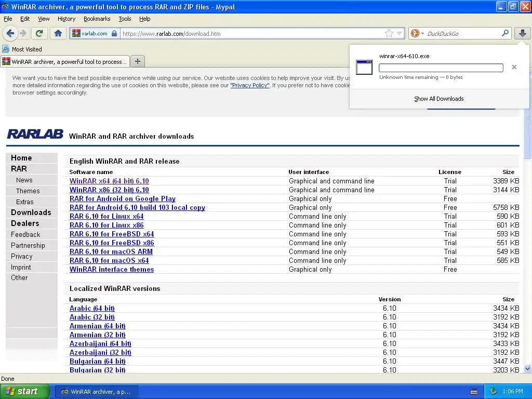Viewport: 532px width, 399px height.
Task: Download RAR 6.10 for FreeBSD x64
Action: pyautogui.click(x=112, y=234)
